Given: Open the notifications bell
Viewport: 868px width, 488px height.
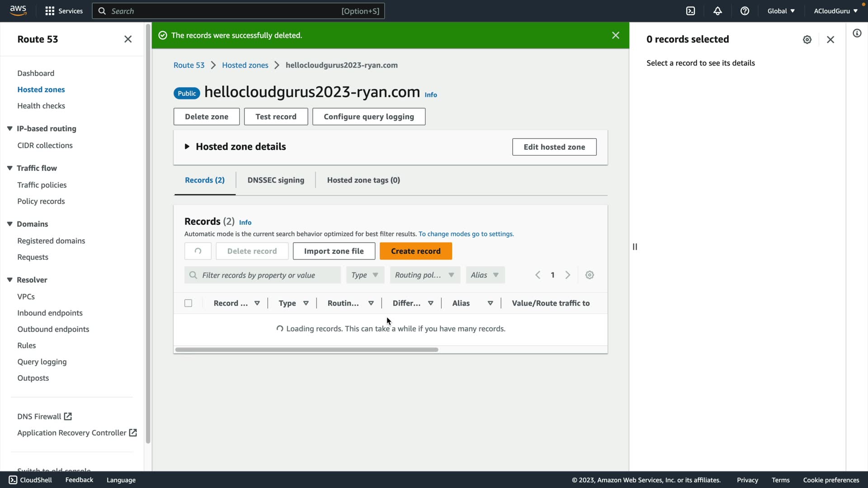Looking at the screenshot, I should (717, 11).
